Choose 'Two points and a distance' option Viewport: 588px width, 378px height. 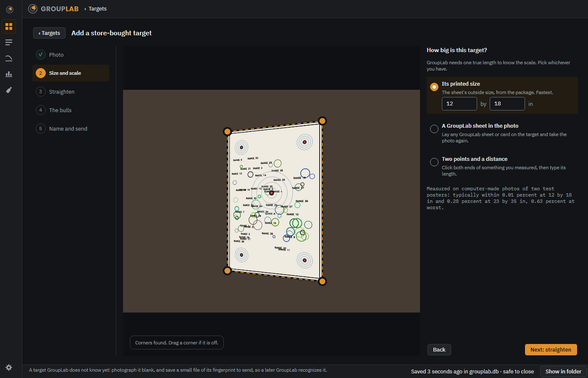click(434, 162)
